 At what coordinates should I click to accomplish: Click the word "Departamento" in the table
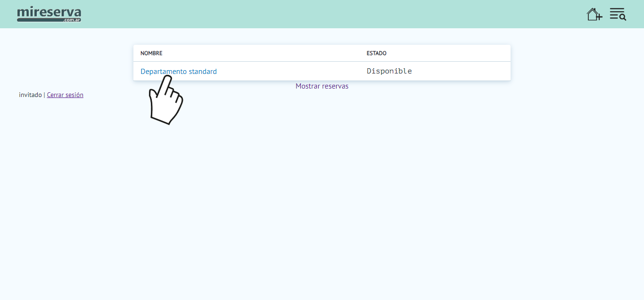(164, 72)
